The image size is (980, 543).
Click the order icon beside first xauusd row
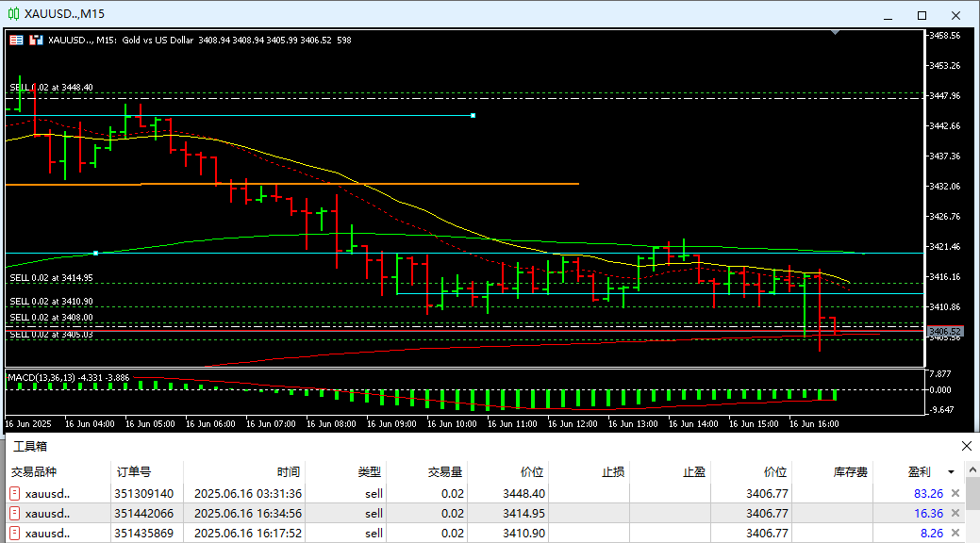point(15,493)
